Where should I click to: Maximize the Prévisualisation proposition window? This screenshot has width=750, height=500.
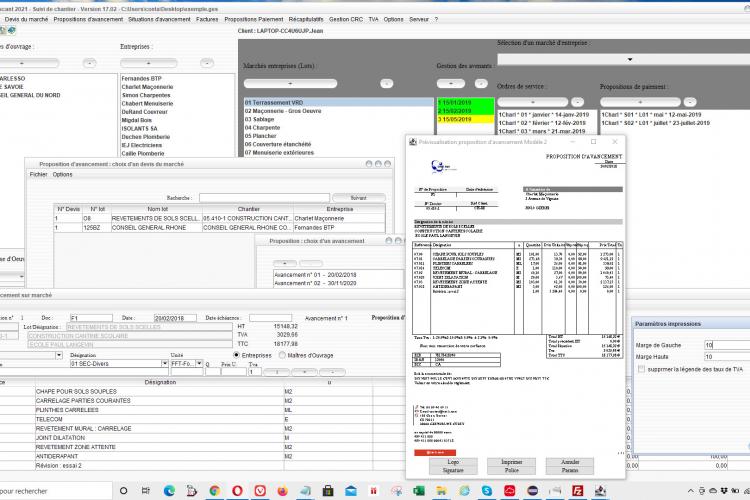click(594, 142)
